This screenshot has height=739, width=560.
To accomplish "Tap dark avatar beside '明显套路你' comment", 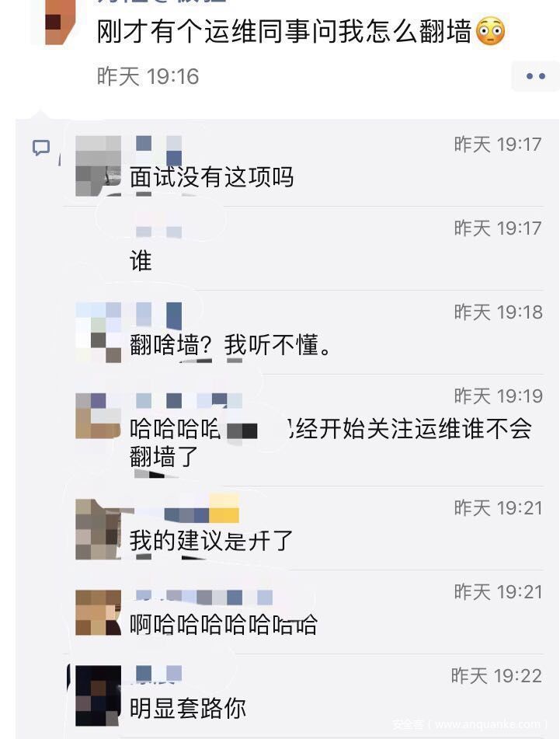I will click(x=98, y=695).
